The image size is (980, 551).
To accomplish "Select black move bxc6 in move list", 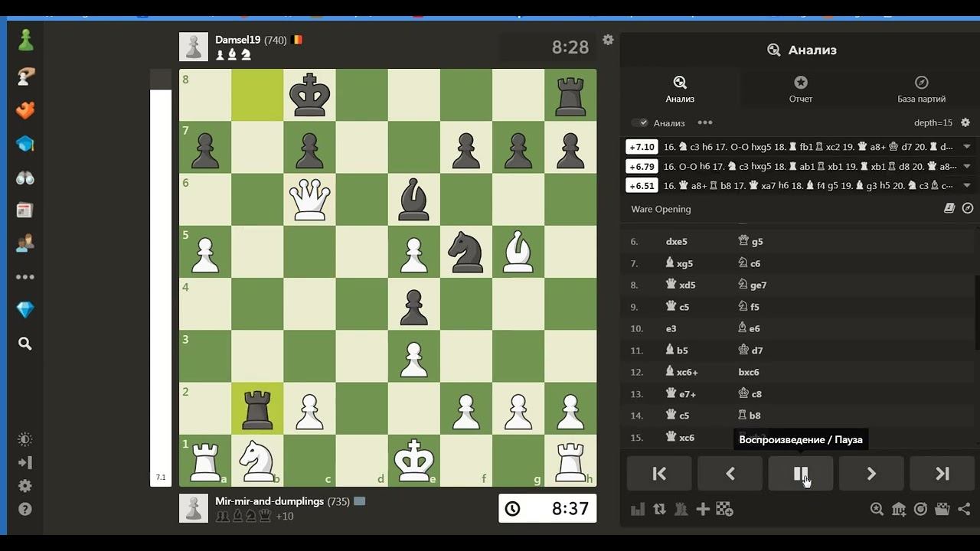I will 749,372.
